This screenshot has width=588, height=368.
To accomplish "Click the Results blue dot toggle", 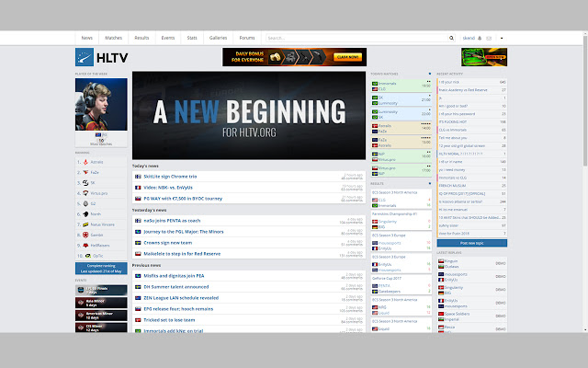I will (x=430, y=184).
